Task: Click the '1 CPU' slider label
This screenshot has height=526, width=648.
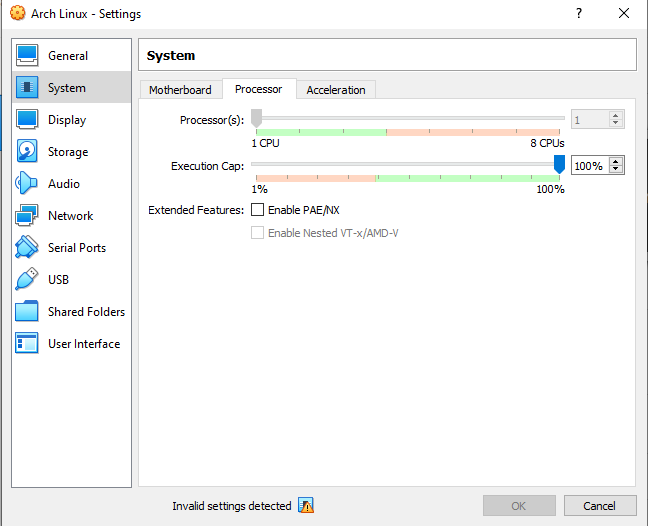Action: pos(265,143)
